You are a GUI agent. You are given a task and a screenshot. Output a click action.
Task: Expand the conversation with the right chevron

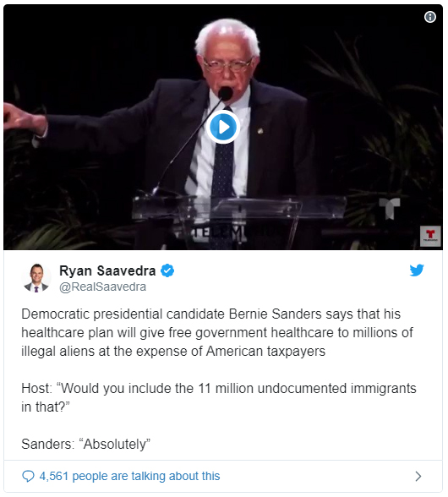pos(418,476)
